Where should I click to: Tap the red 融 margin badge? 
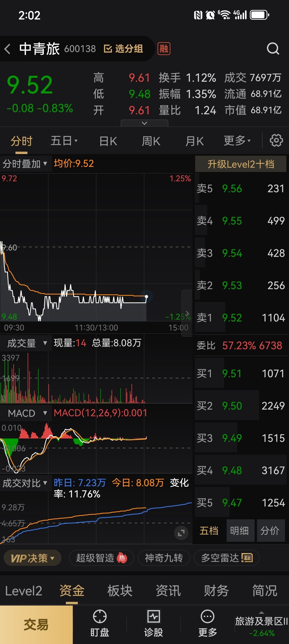[164, 49]
